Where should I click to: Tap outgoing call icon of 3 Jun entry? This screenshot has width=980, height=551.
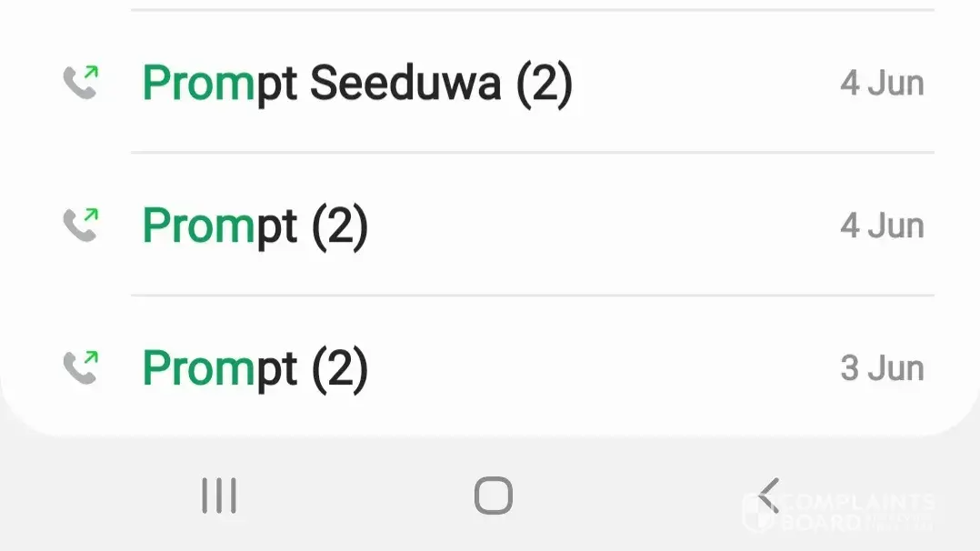[x=81, y=367]
